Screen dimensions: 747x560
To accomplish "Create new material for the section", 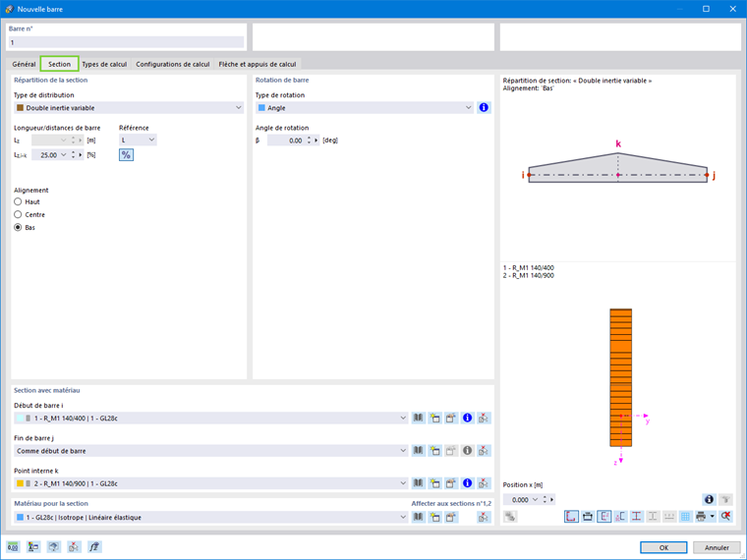I will tap(434, 517).
